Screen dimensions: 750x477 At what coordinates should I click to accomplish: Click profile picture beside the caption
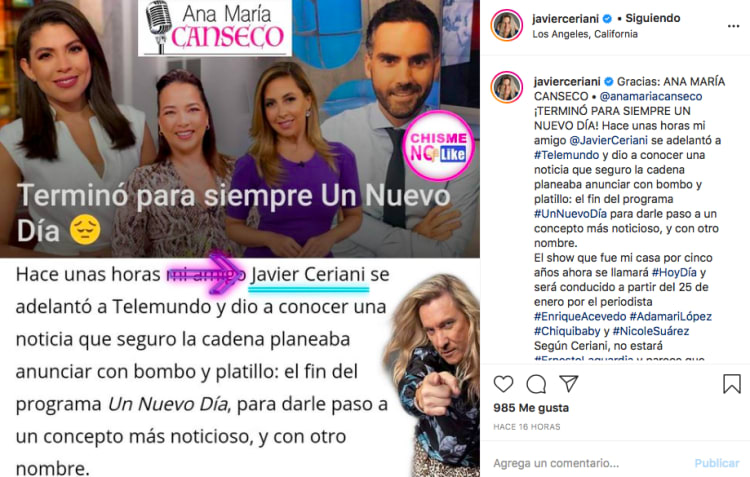point(507,88)
